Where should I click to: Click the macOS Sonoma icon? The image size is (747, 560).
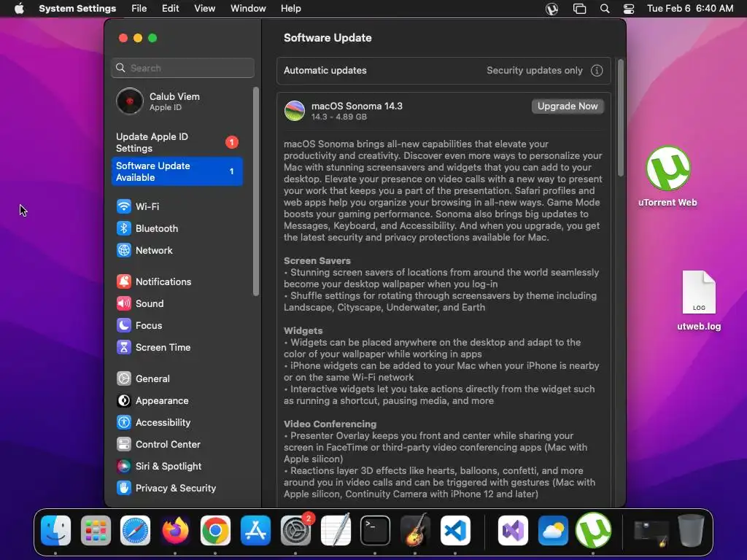click(295, 111)
